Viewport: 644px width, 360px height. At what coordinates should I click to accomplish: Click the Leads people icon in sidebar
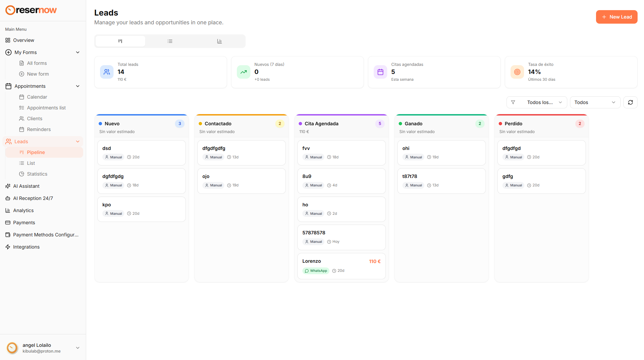coord(8,142)
